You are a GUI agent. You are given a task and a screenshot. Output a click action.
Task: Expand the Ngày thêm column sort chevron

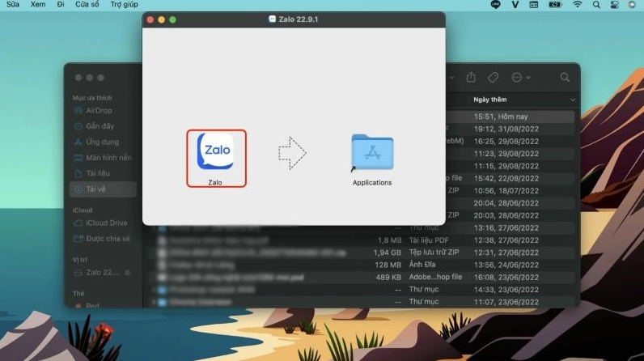[x=573, y=100]
